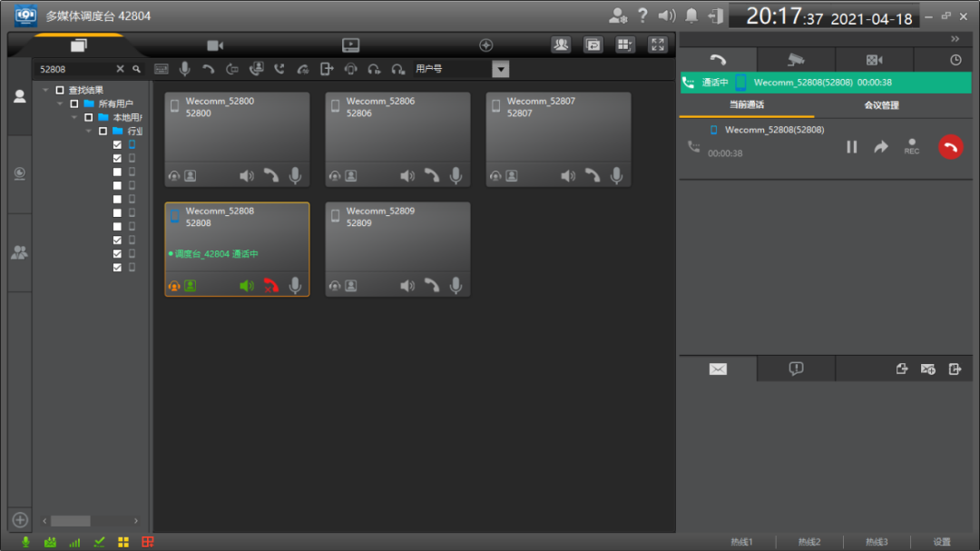Collapse the 行业 tree node
This screenshot has height=551, width=980.
click(x=89, y=132)
